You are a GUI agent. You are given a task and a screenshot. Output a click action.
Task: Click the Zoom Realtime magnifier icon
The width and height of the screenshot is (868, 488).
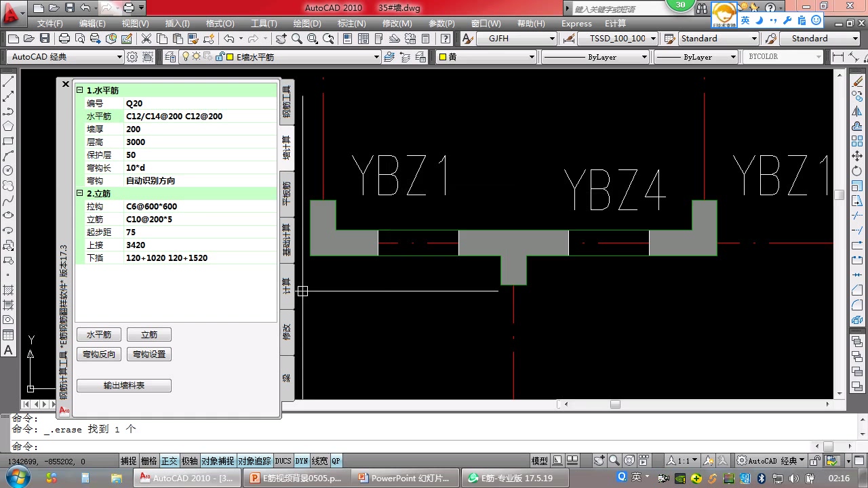point(296,39)
